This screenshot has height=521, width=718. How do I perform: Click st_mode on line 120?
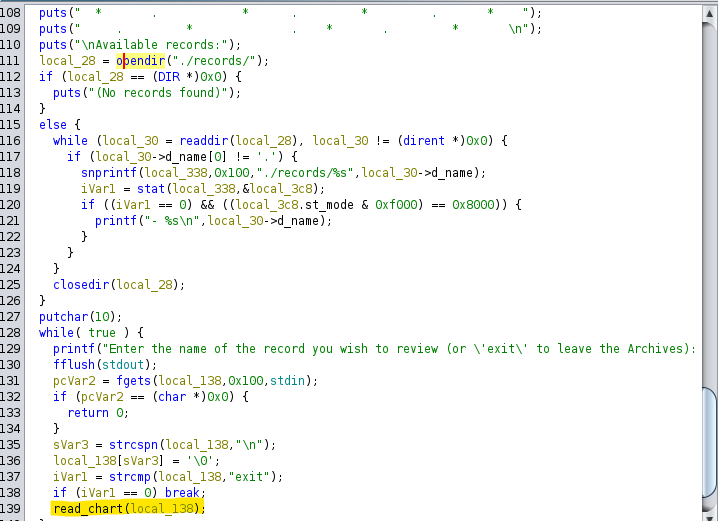(x=329, y=205)
